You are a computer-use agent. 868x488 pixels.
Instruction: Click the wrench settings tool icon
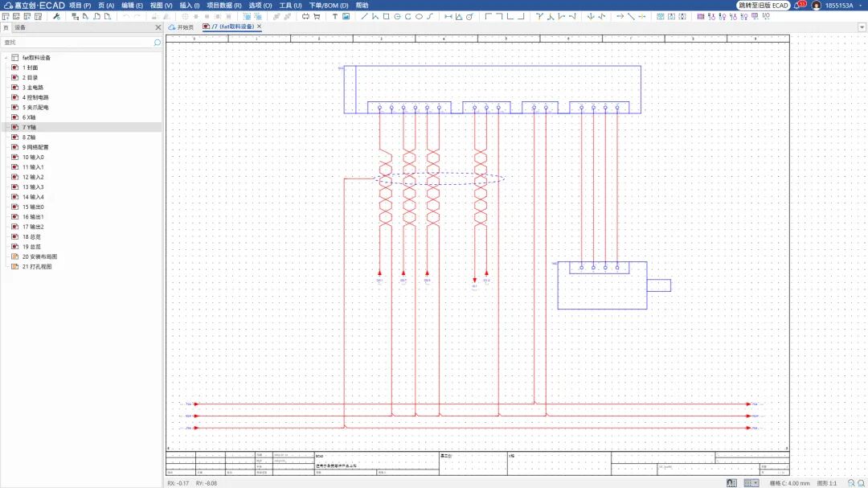(56, 16)
